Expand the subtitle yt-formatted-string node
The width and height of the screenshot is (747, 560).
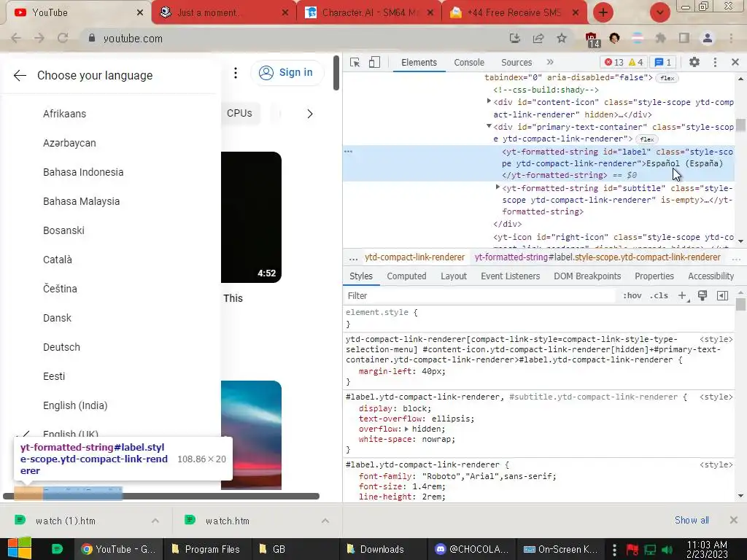[498, 187]
